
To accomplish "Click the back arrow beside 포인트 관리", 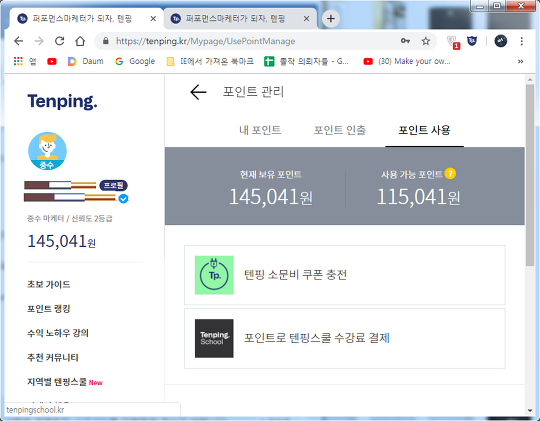I will (x=198, y=92).
